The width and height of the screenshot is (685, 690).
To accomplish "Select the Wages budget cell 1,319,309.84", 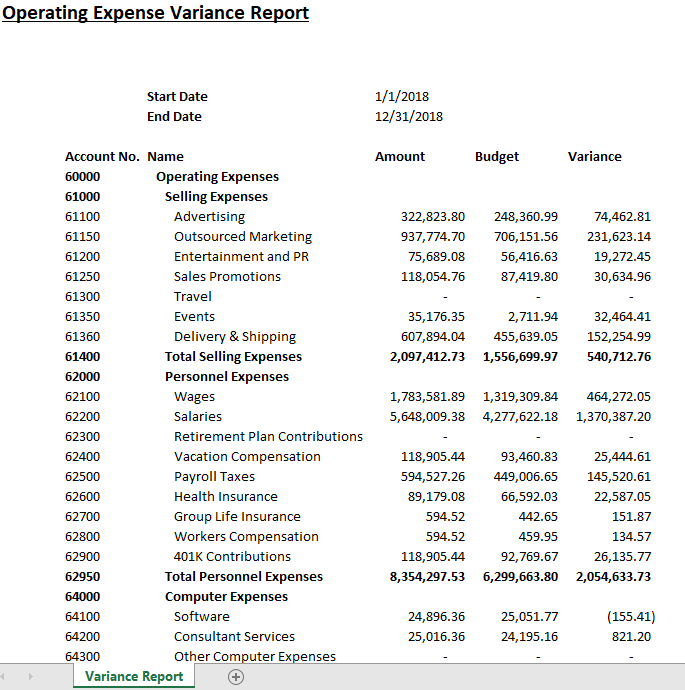I will coord(520,396).
